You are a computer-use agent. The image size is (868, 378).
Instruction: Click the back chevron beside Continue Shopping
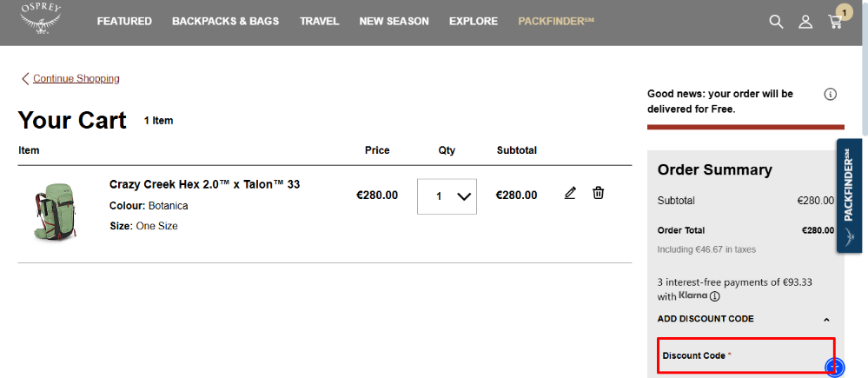point(25,78)
